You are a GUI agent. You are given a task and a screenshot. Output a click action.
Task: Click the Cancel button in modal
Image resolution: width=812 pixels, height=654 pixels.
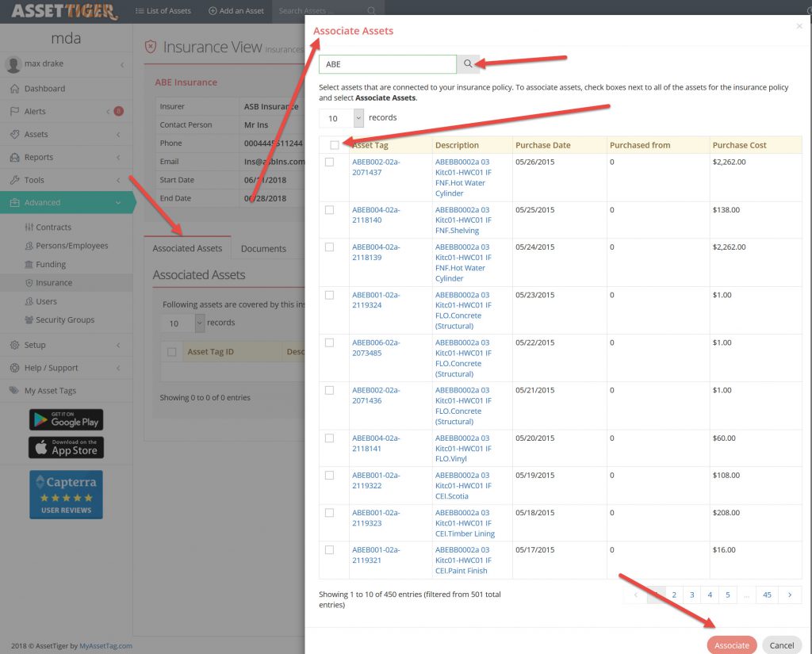tap(781, 645)
